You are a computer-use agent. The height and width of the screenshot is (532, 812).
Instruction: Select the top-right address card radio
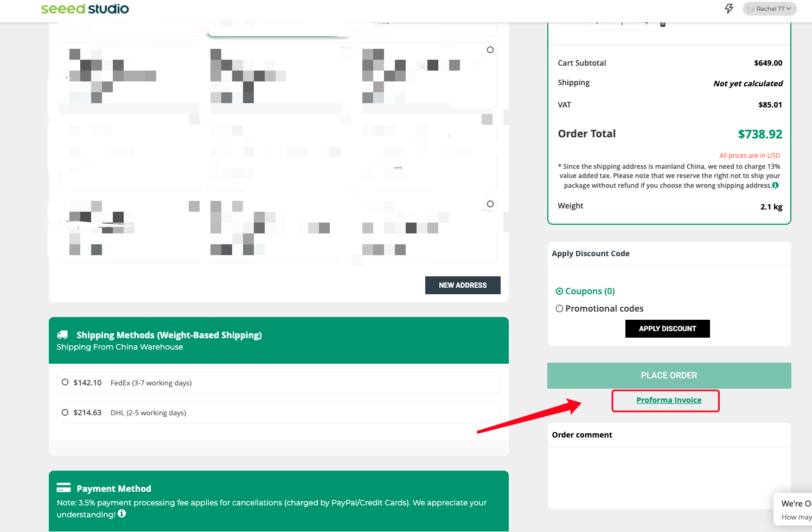pos(490,50)
